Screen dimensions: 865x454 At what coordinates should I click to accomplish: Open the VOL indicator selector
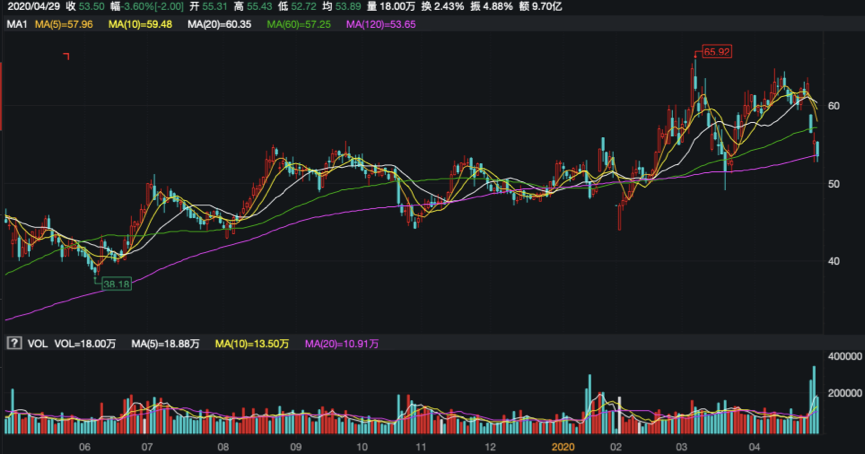[x=35, y=343]
